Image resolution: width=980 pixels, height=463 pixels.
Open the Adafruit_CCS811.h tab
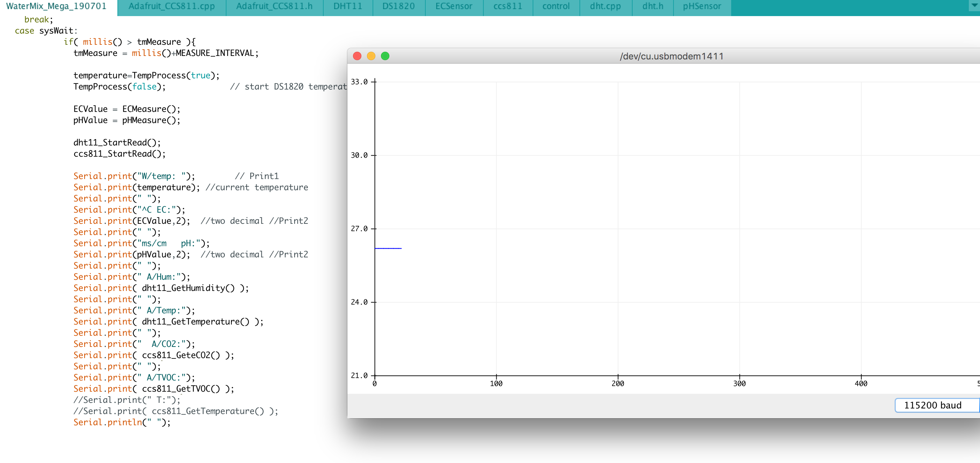tap(274, 6)
